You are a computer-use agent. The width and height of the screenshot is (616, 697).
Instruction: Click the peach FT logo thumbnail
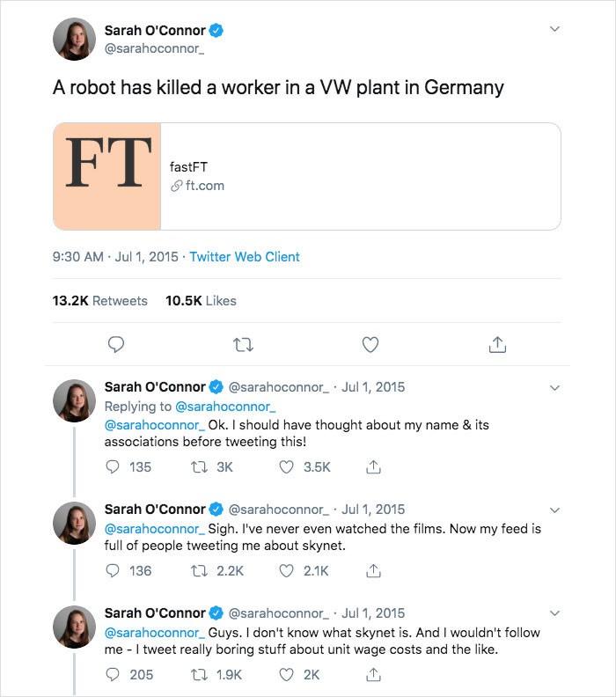pos(107,176)
